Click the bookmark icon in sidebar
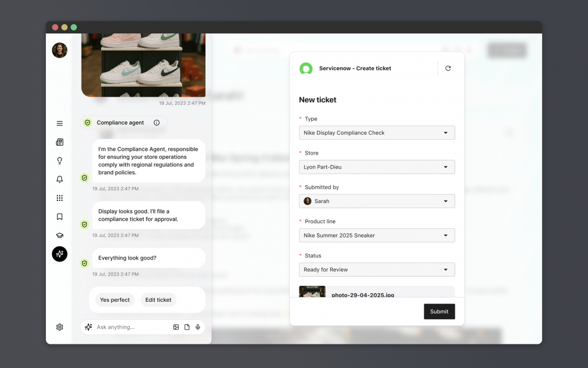This screenshot has height=368, width=588. tap(60, 217)
